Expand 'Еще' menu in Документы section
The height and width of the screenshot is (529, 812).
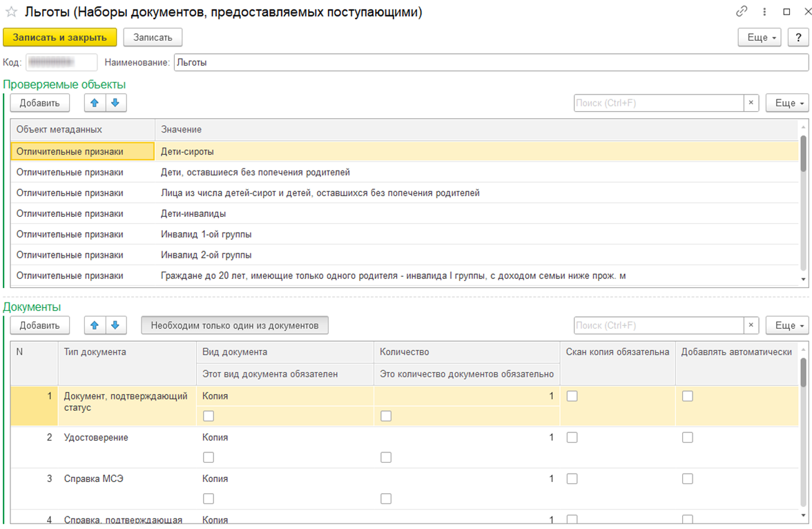pos(786,325)
